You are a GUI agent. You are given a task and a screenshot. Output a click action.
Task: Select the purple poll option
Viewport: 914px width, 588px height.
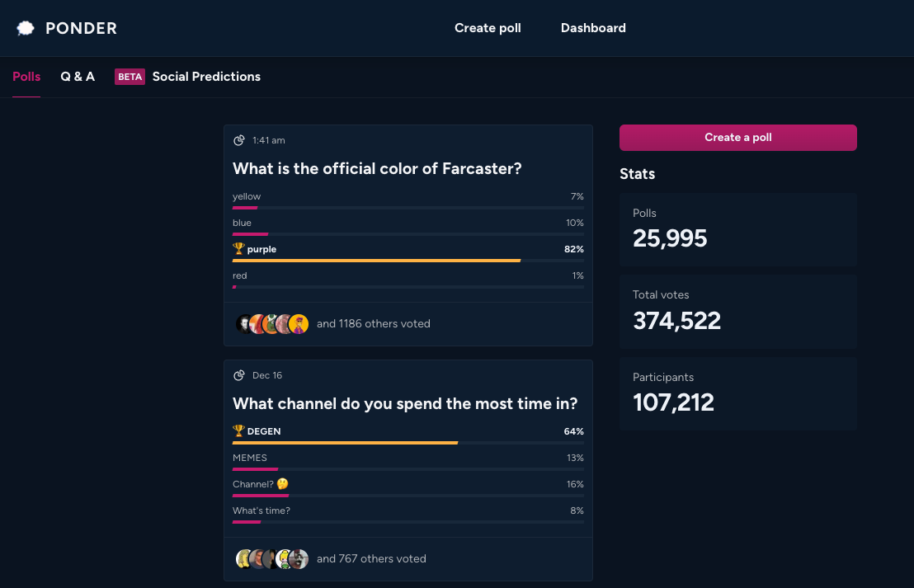(x=408, y=253)
